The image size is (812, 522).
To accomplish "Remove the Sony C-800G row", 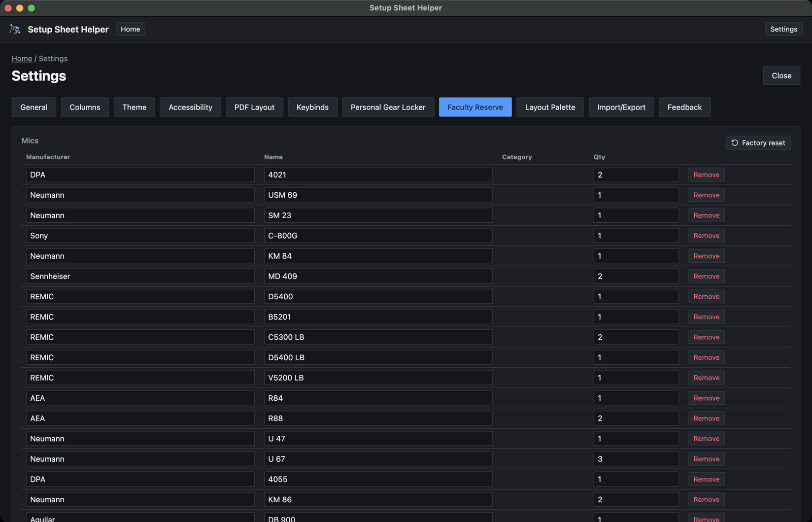I will point(706,235).
